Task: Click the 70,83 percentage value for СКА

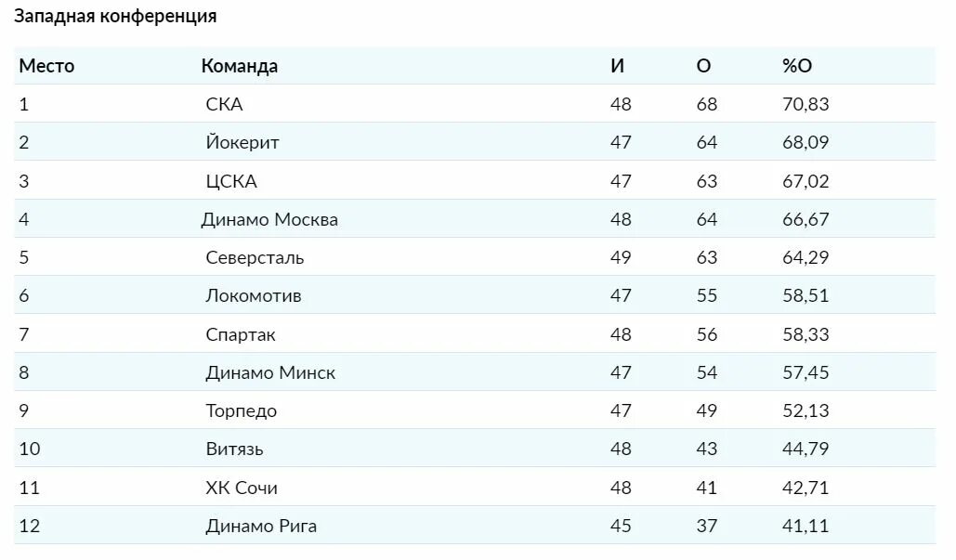Action: 805,104
